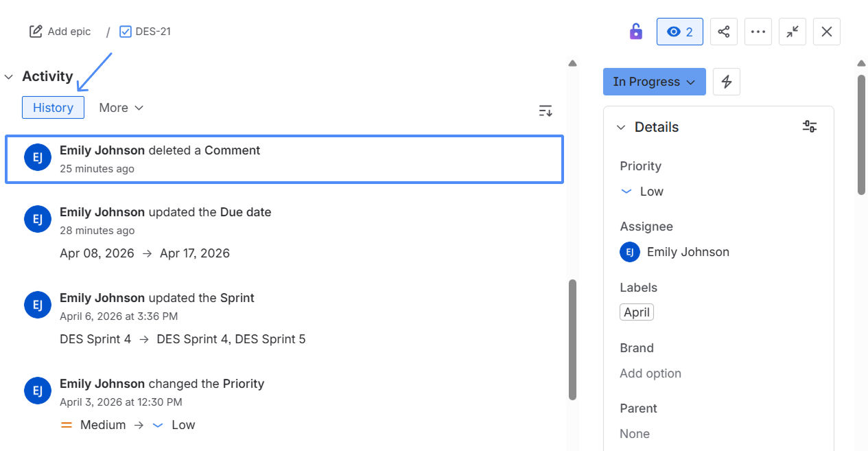The height and width of the screenshot is (451, 868).
Task: Click the Labels field label
Action: coord(639,288)
